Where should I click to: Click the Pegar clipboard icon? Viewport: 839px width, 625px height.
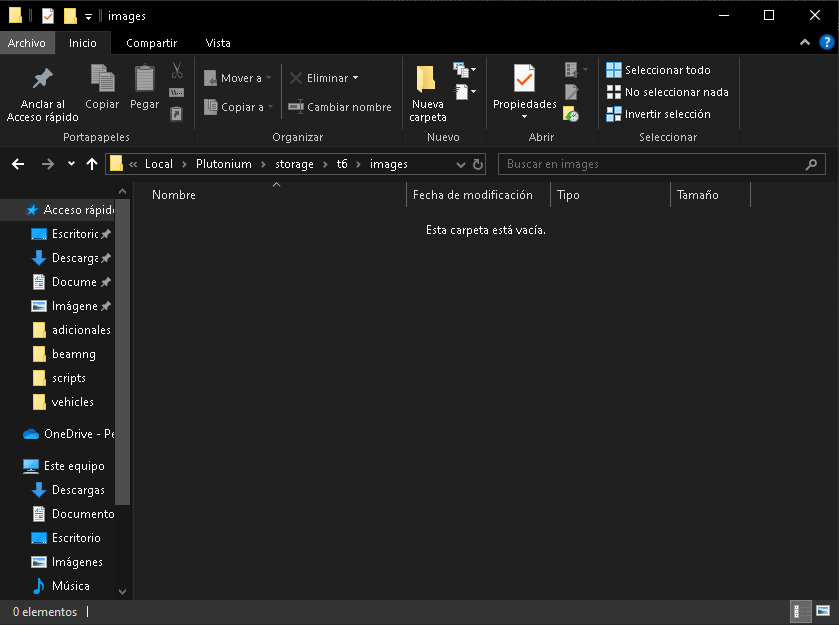click(144, 79)
